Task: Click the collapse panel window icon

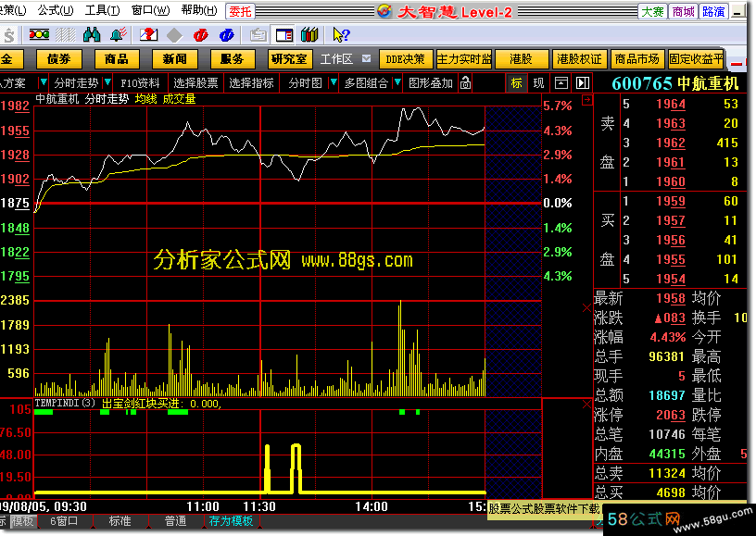Action: coord(561,82)
